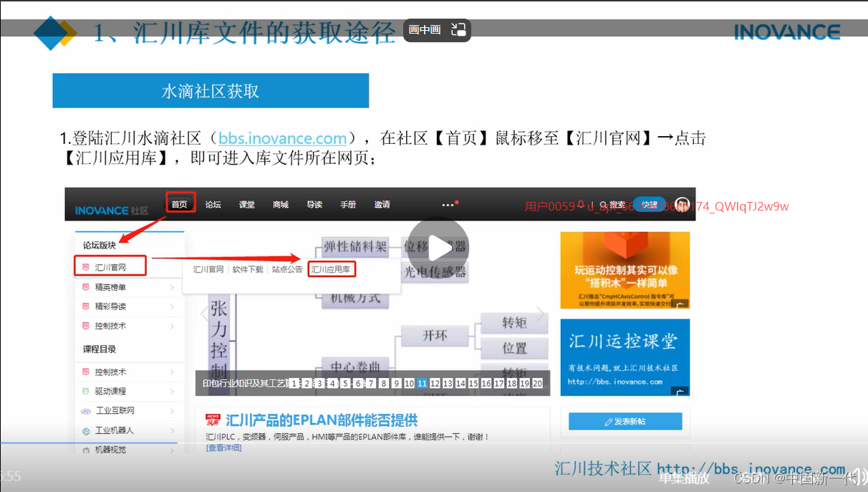868x492 pixels.
Task: Click the carousel next arrow
Action: (x=541, y=313)
